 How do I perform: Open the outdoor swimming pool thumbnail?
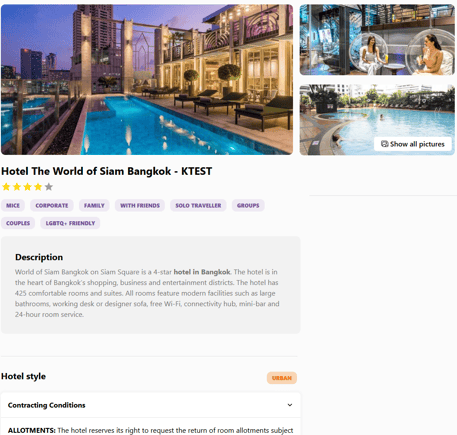(x=377, y=120)
